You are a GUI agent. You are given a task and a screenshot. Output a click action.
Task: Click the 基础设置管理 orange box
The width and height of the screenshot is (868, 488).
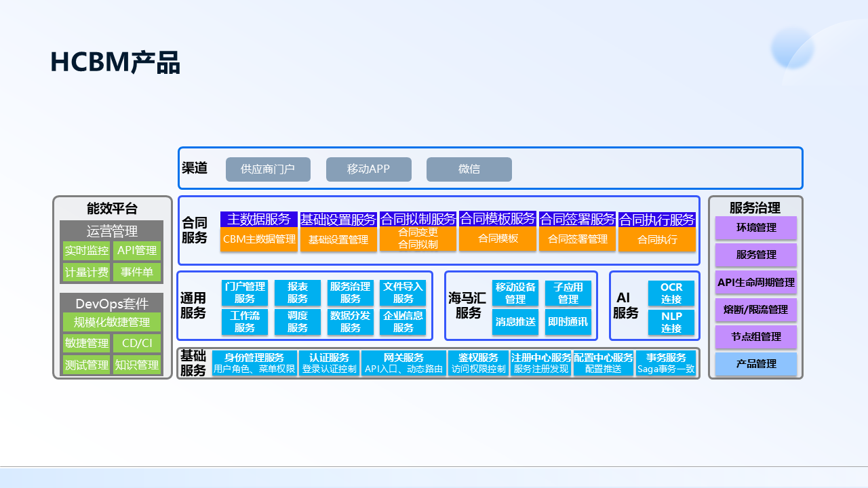pyautogui.click(x=338, y=239)
